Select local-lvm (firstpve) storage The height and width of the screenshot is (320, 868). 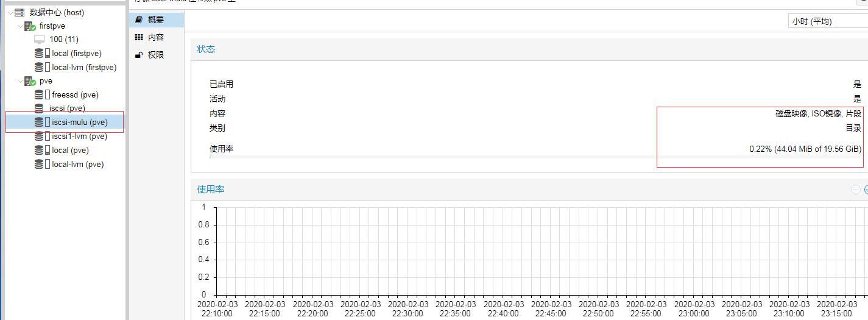(x=83, y=68)
